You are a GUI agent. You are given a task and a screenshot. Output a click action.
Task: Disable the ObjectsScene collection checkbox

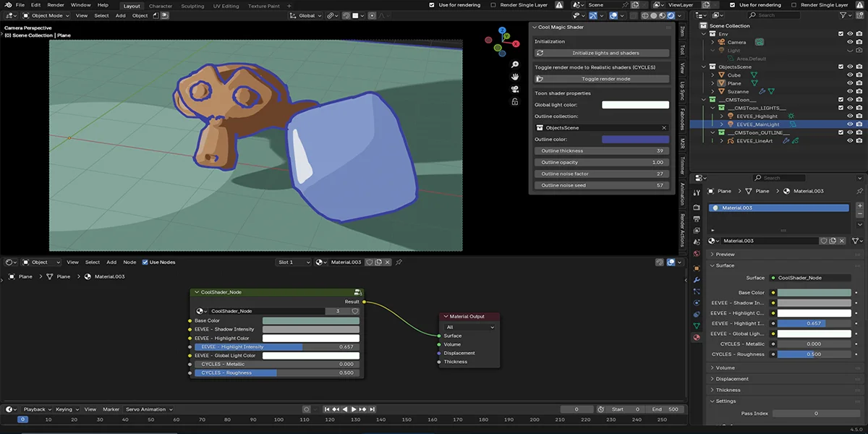[x=841, y=67]
